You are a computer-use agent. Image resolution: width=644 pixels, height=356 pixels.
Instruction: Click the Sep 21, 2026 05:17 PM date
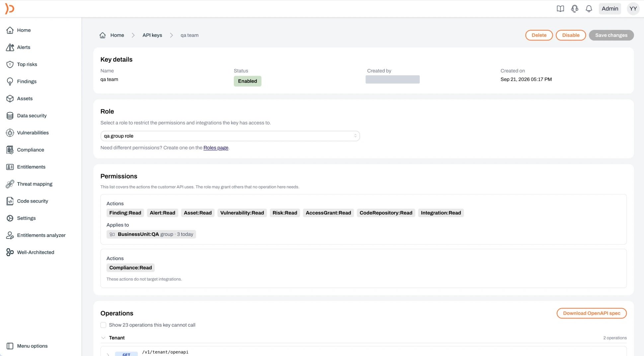click(526, 79)
